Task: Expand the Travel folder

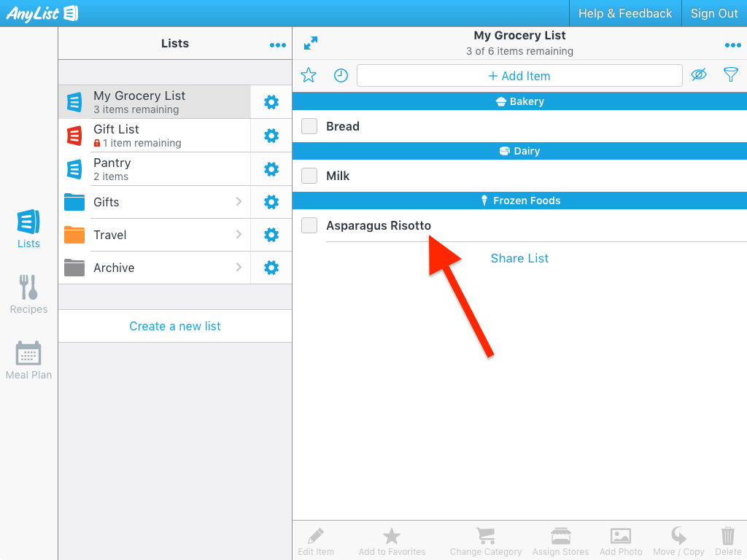Action: point(154,235)
